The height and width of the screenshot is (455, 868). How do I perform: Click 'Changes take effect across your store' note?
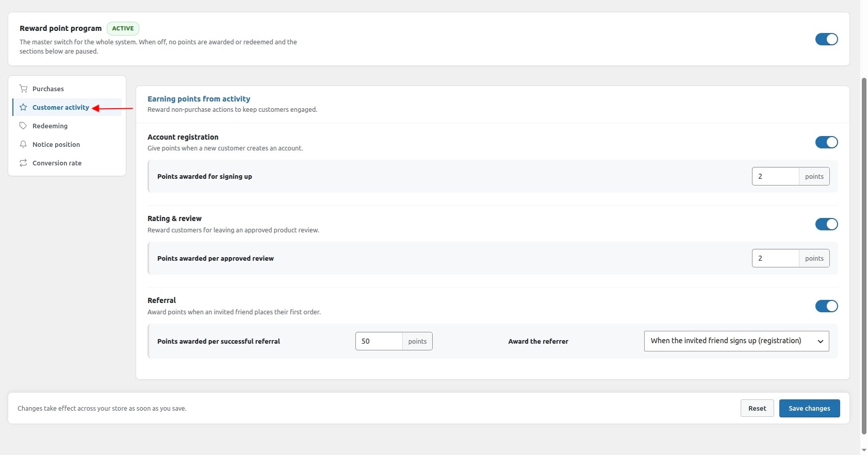[102, 408]
